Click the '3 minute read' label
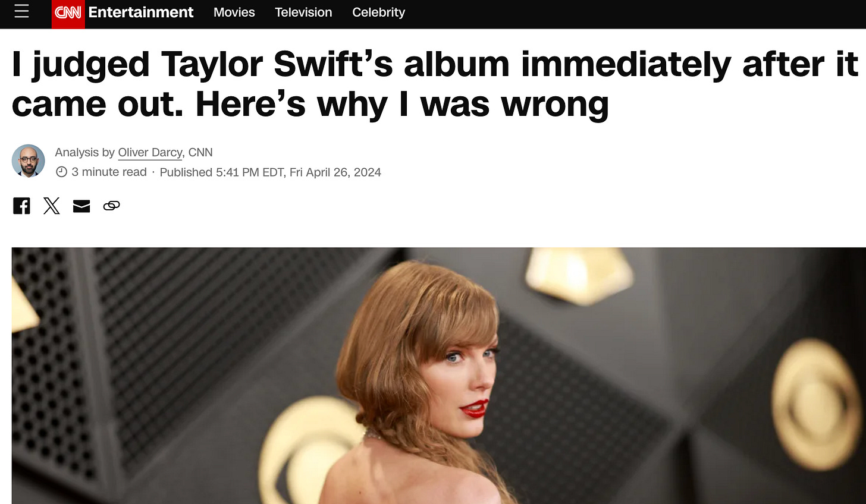Image resolution: width=866 pixels, height=504 pixels. coord(109,172)
